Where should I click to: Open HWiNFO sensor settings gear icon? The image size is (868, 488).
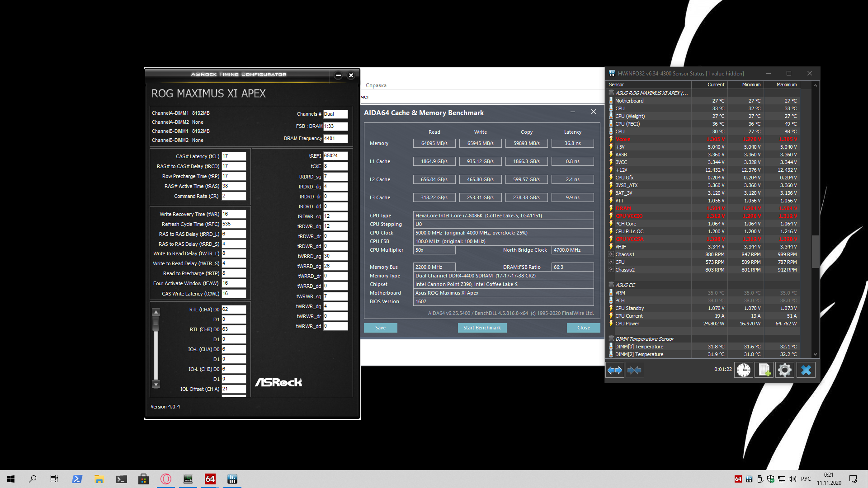click(785, 370)
